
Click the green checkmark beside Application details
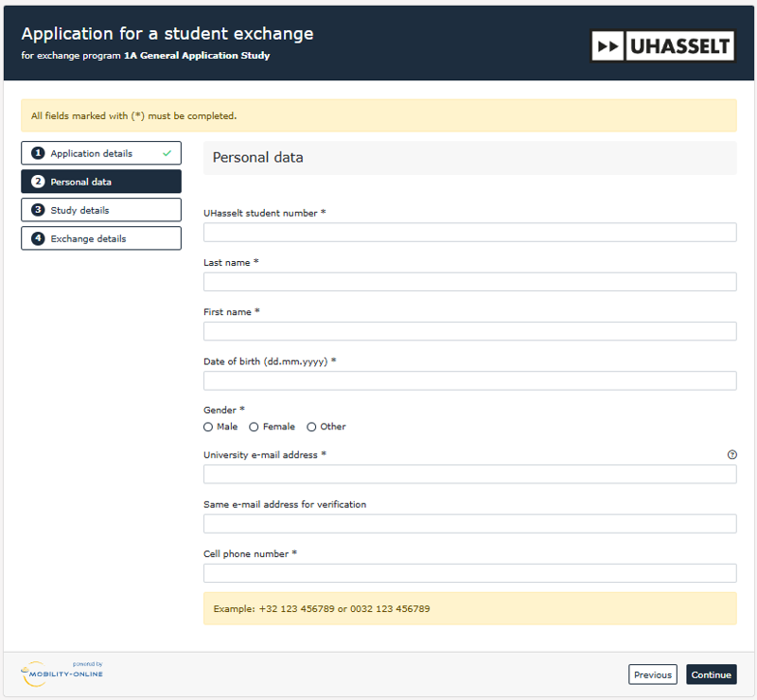(x=167, y=153)
